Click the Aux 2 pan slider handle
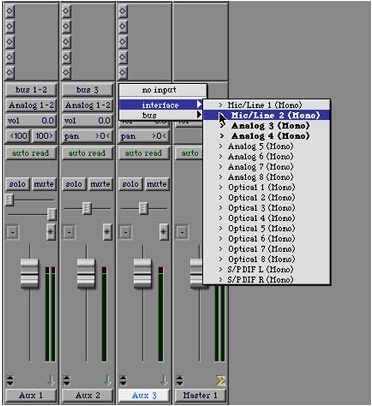372x406 pixels. pos(87,208)
